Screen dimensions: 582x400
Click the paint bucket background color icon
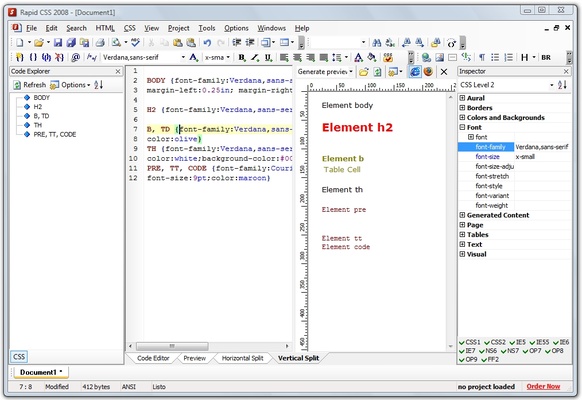click(372, 57)
